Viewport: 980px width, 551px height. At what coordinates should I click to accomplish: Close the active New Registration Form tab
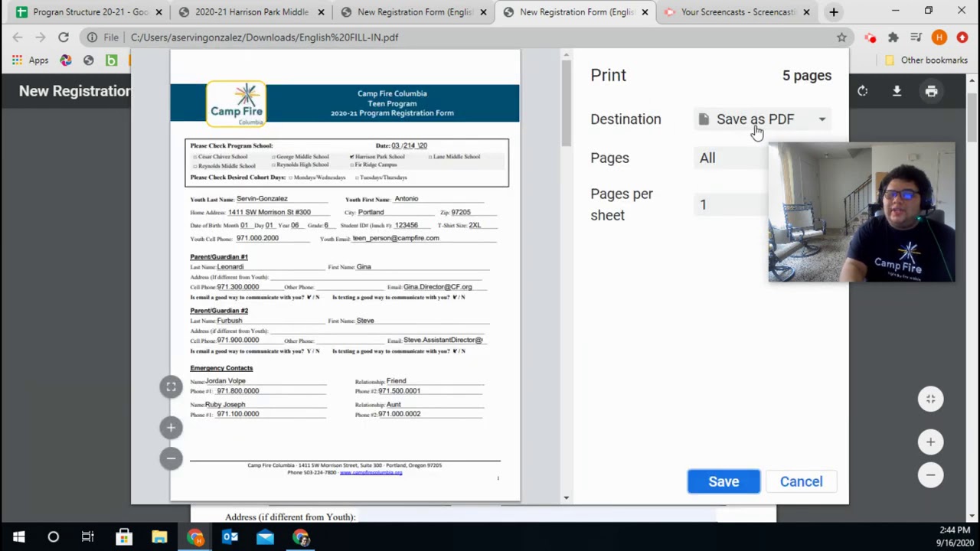point(645,12)
